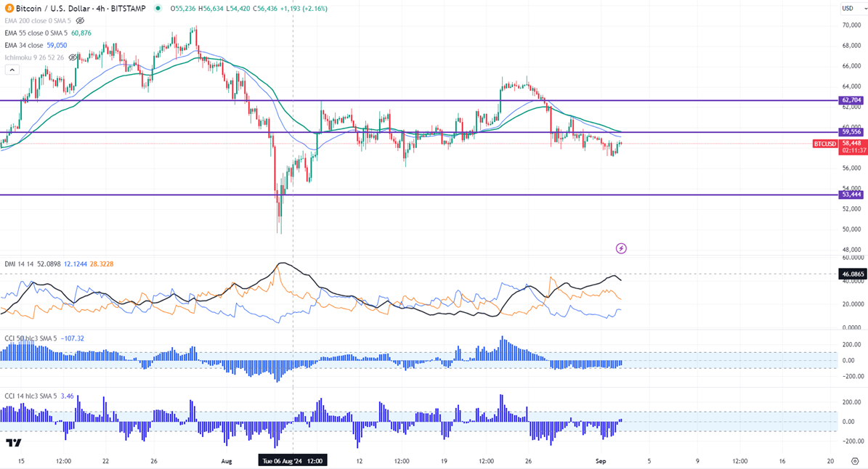
Task: Select the EMA 34 close legend
Action: [x=24, y=45]
